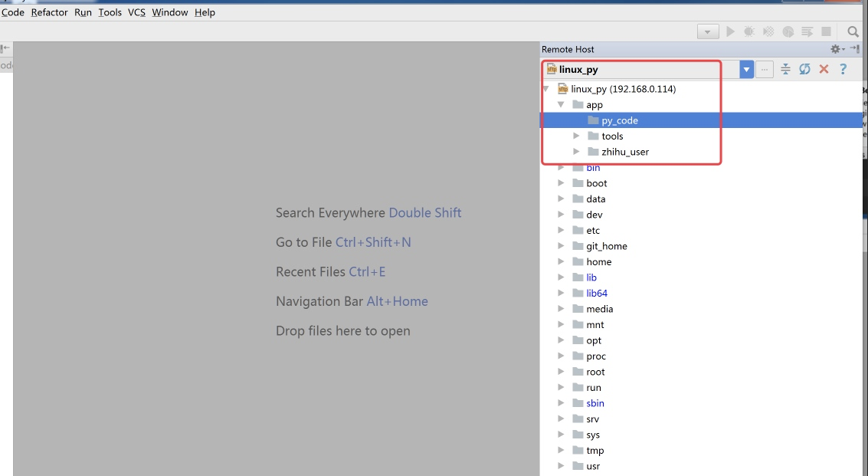Hide the Remote Host panel via arrow icon
868x476 pixels.
tap(855, 49)
